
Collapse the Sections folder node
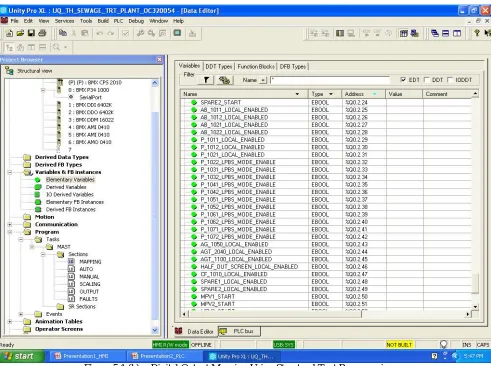coord(43,254)
